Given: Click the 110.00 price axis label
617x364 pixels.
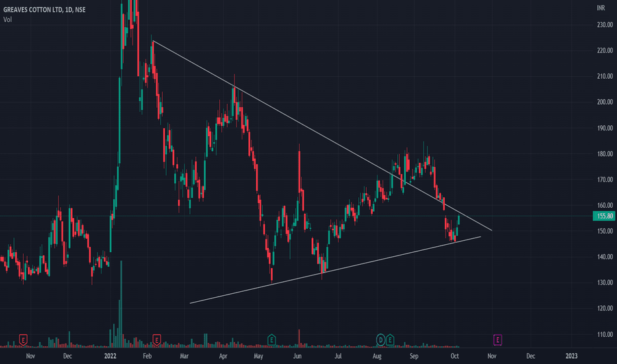Looking at the screenshot, I should point(605,334).
